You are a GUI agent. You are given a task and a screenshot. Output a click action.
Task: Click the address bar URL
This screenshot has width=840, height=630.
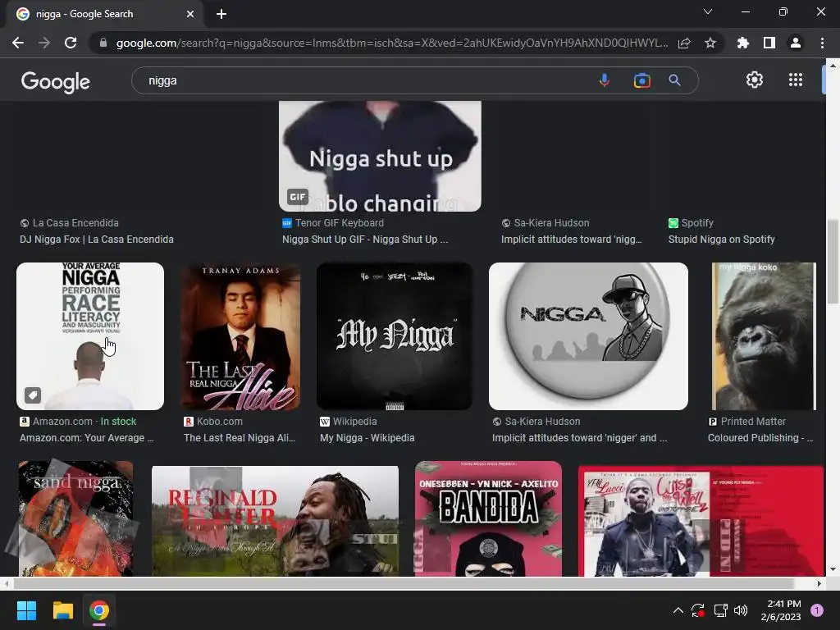coord(391,43)
